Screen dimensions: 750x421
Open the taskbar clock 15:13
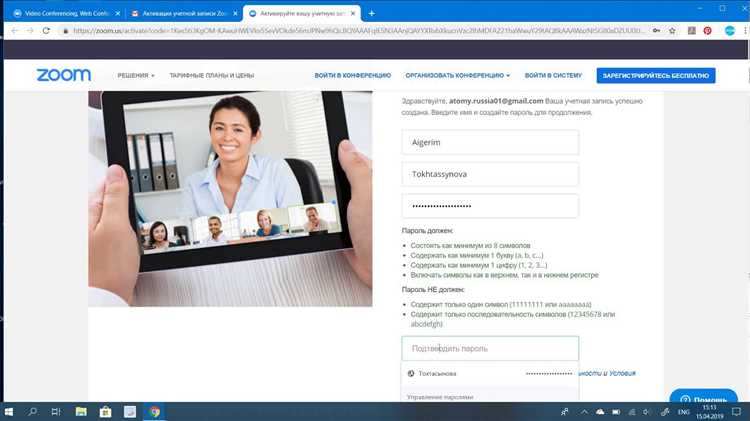[709, 411]
